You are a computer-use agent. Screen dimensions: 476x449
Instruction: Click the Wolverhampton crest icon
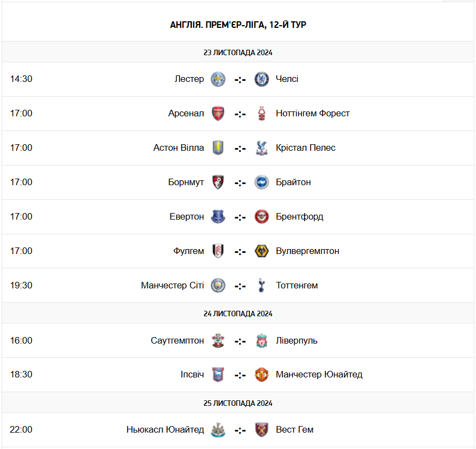pyautogui.click(x=262, y=251)
